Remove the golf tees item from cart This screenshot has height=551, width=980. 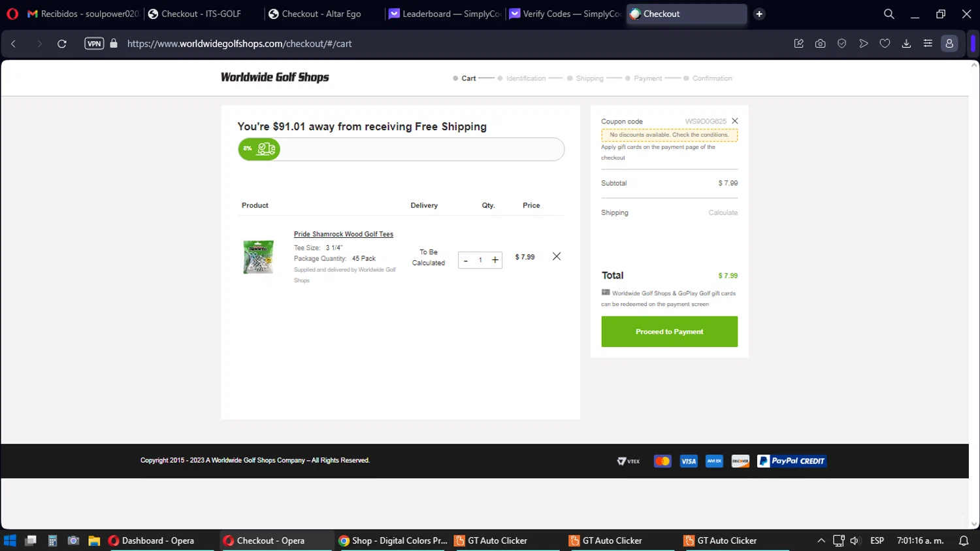click(x=557, y=256)
